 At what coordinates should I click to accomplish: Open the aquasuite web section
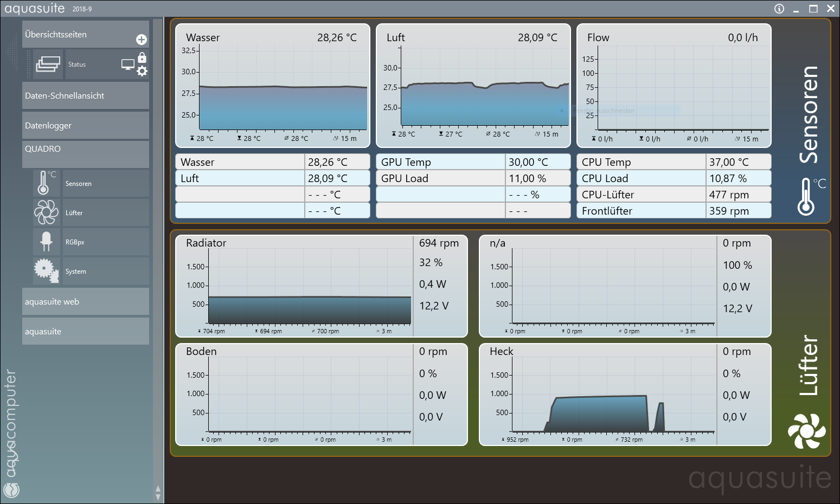click(86, 301)
